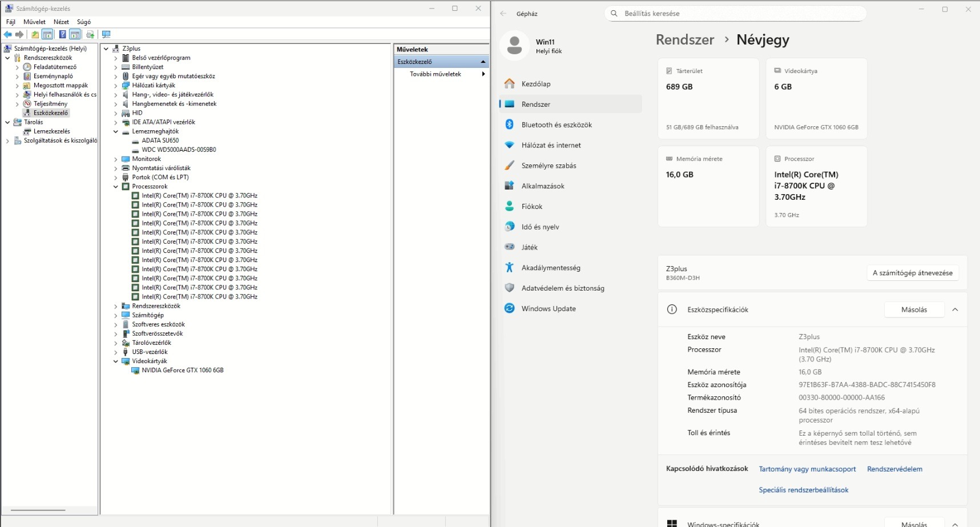Click the USB-vezérlők plug icon
Image resolution: width=980 pixels, height=527 pixels.
(126, 352)
